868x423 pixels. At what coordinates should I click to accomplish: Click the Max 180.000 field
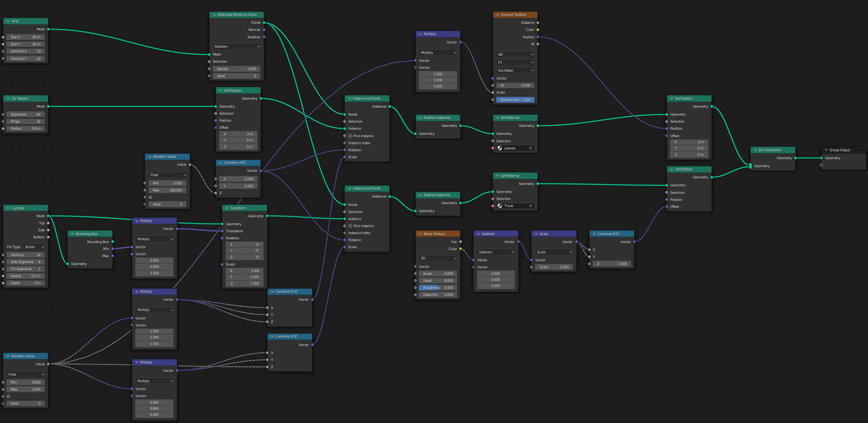[167, 190]
